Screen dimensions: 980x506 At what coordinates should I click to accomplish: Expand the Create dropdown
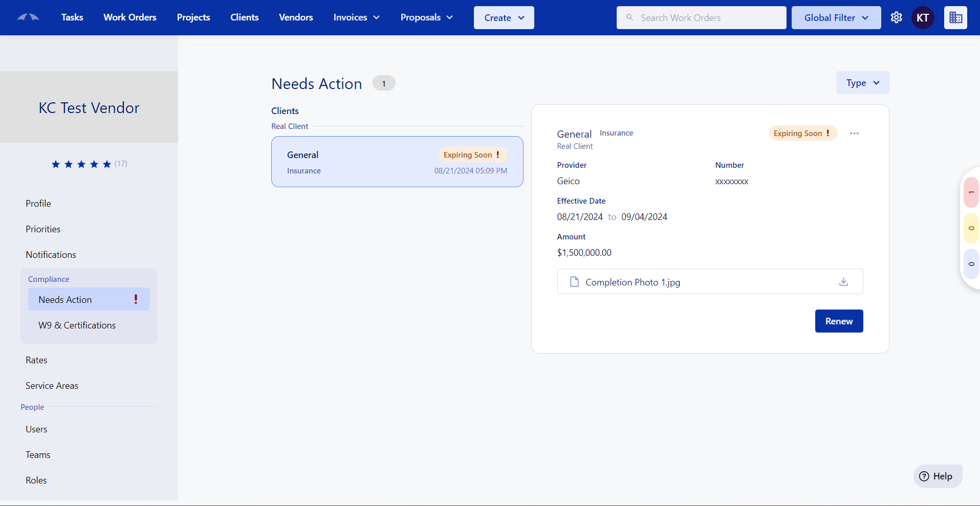coord(504,18)
